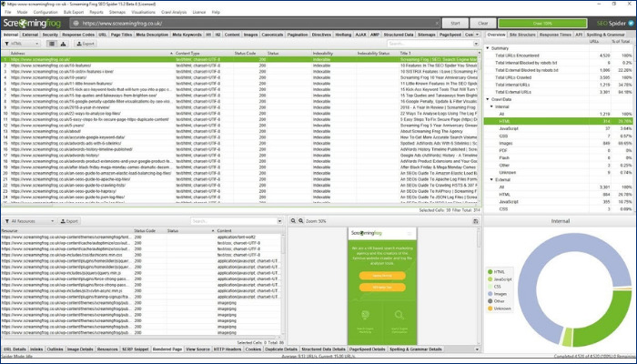
Task: Open PageSpeed Details bottom tab
Action: [x=368, y=349]
